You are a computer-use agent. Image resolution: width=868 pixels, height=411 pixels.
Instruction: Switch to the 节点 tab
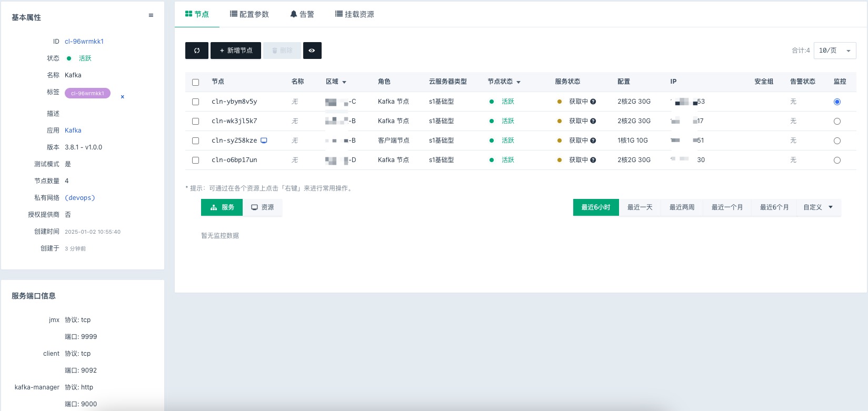[197, 14]
